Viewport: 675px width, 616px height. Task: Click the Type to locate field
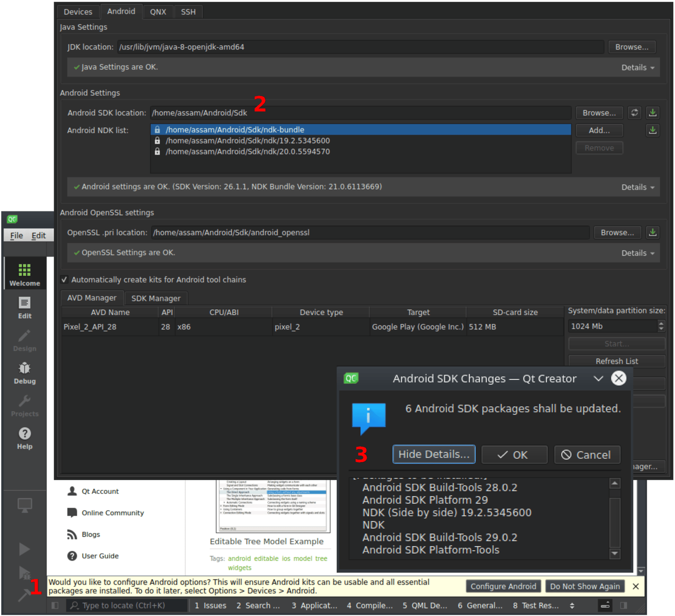coord(127,606)
